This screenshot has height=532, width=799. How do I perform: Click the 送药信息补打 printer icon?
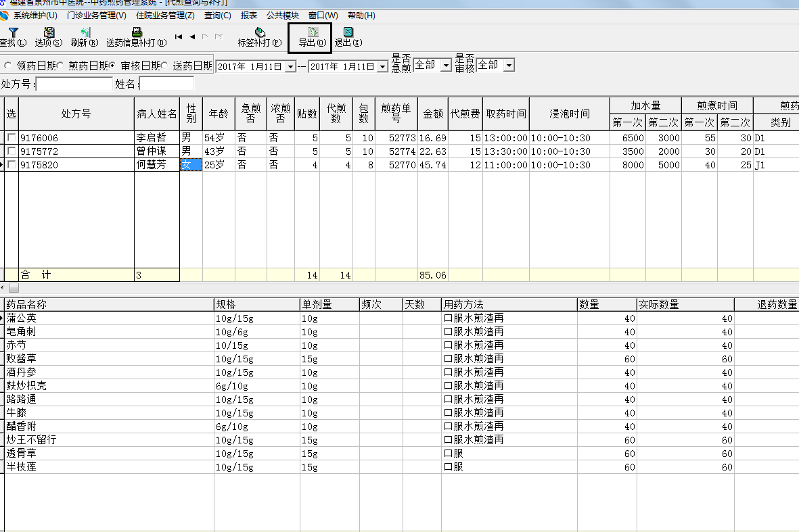(136, 32)
